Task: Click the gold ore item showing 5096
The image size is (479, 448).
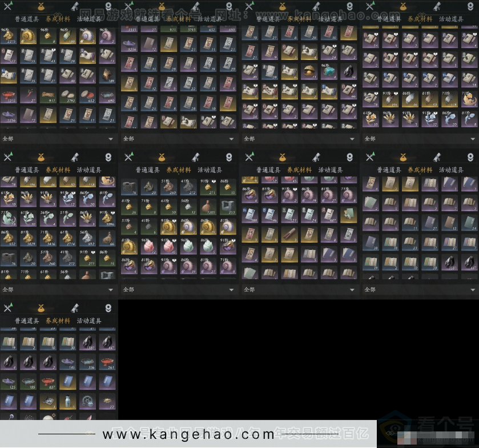Action: [x=107, y=217]
